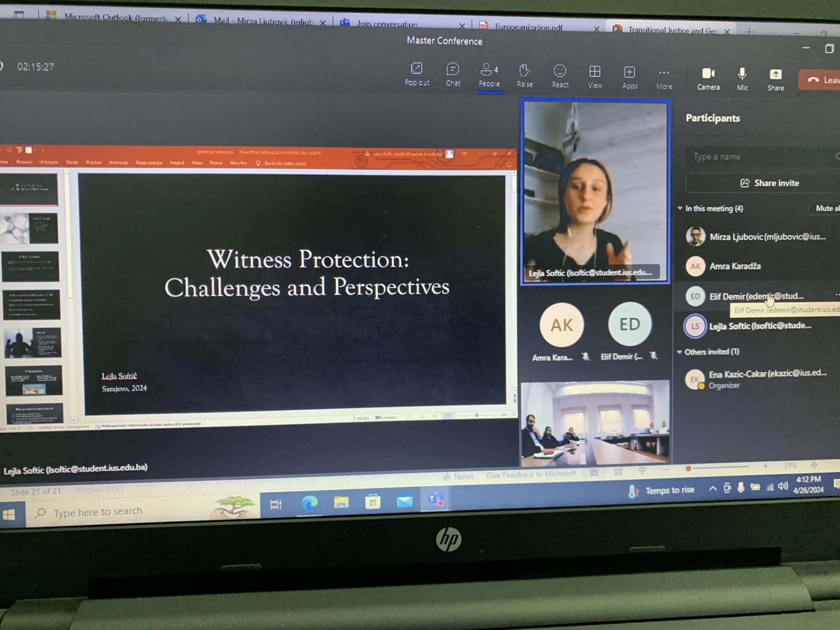Collapse the 'In this meeting (4)' section
The width and height of the screenshot is (840, 630).
[680, 208]
